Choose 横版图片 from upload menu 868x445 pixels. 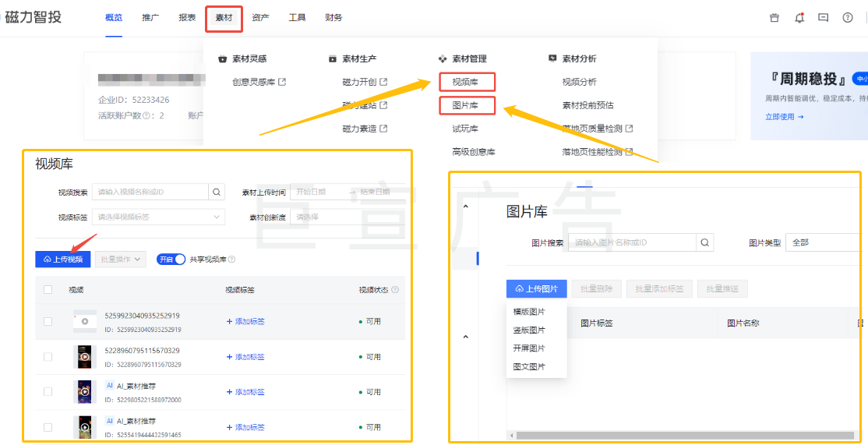[x=529, y=312]
